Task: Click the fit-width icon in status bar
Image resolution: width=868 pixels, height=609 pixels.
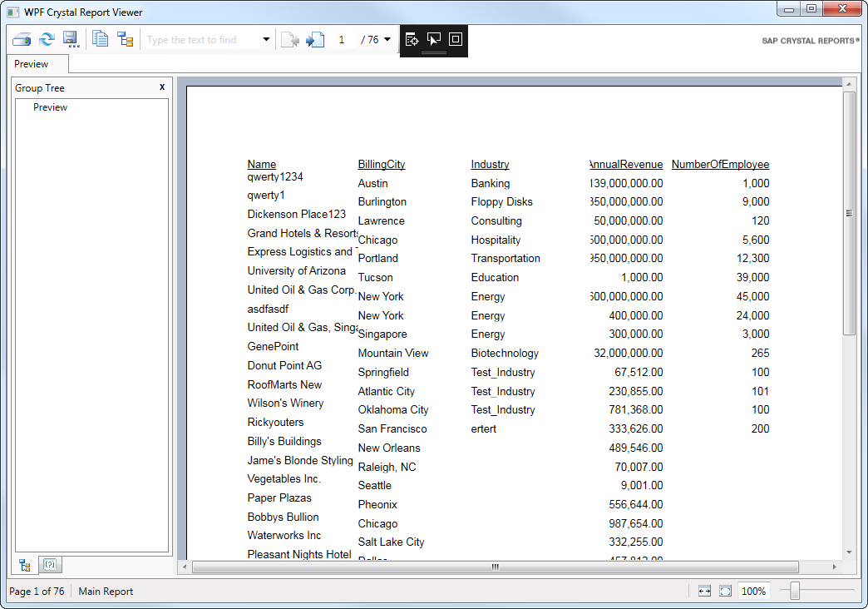Action: tap(703, 591)
